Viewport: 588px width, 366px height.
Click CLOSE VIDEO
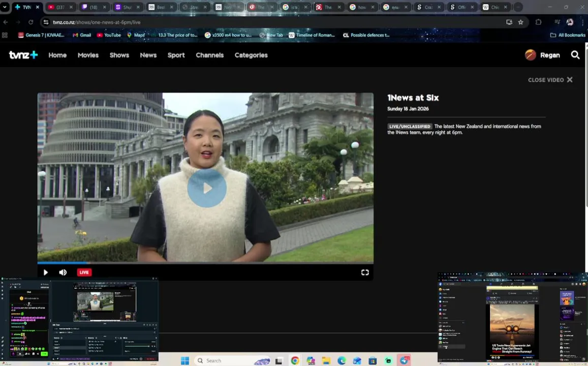pyautogui.click(x=550, y=80)
